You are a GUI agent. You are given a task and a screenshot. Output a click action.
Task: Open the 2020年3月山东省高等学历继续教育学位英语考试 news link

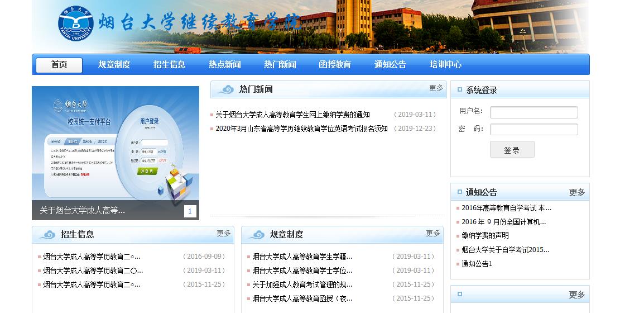pyautogui.click(x=301, y=129)
